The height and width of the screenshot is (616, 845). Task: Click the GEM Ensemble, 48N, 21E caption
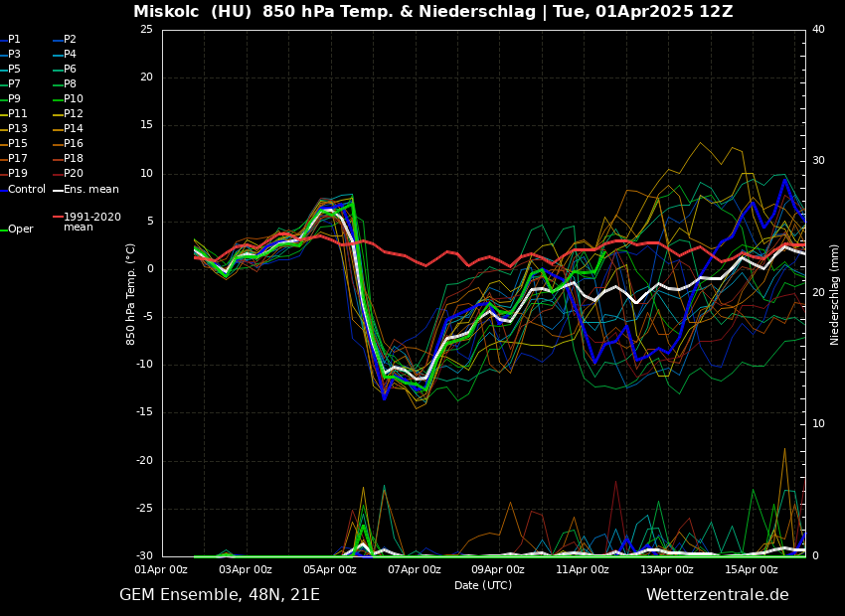[220, 595]
